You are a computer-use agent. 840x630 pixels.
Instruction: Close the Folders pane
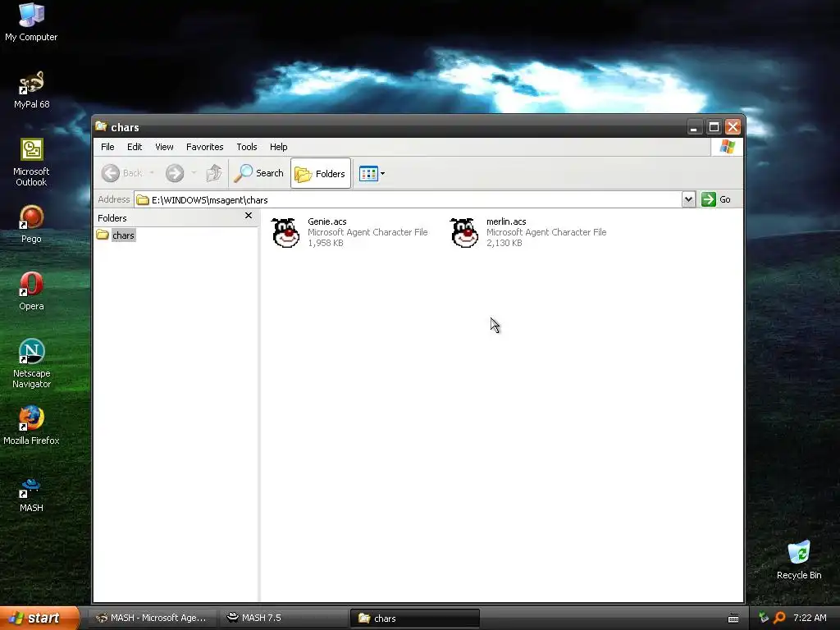(x=248, y=216)
